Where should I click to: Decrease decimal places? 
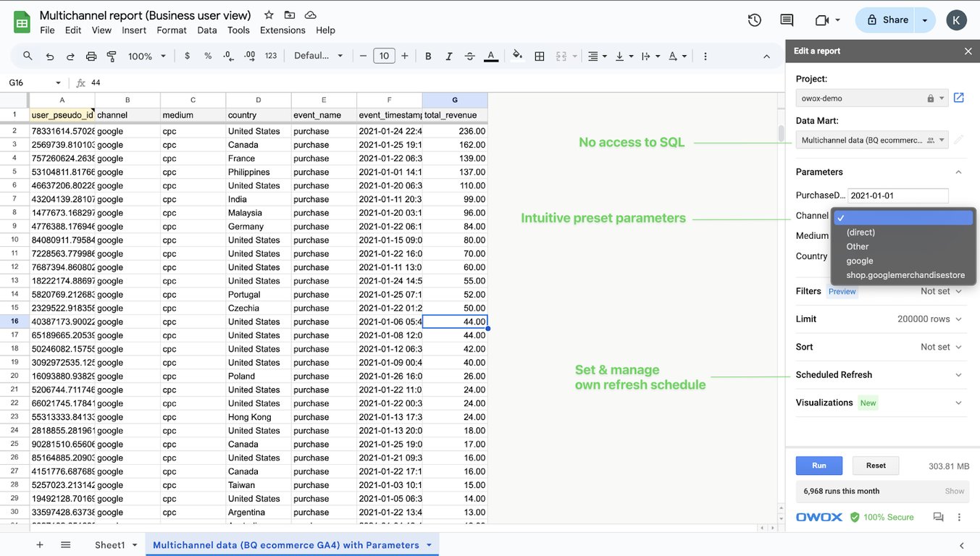point(229,56)
